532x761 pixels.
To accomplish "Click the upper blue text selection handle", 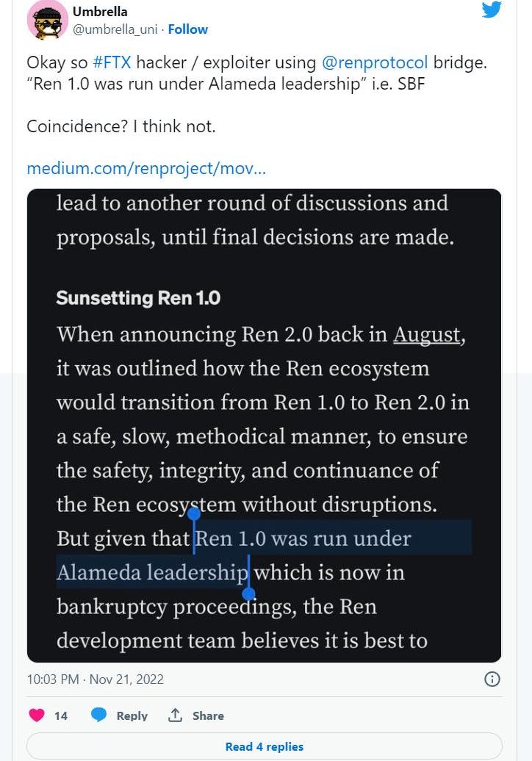I will coord(194,515).
